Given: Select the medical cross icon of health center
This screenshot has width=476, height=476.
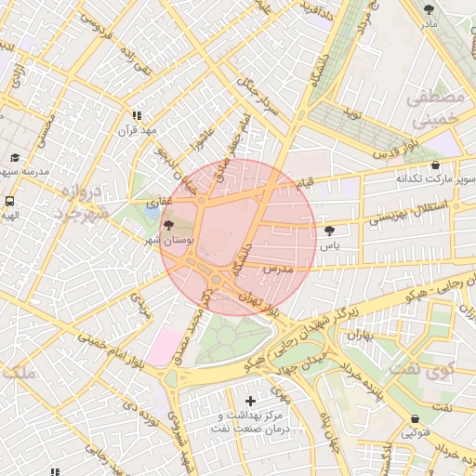Looking at the screenshot, I should click(250, 402).
